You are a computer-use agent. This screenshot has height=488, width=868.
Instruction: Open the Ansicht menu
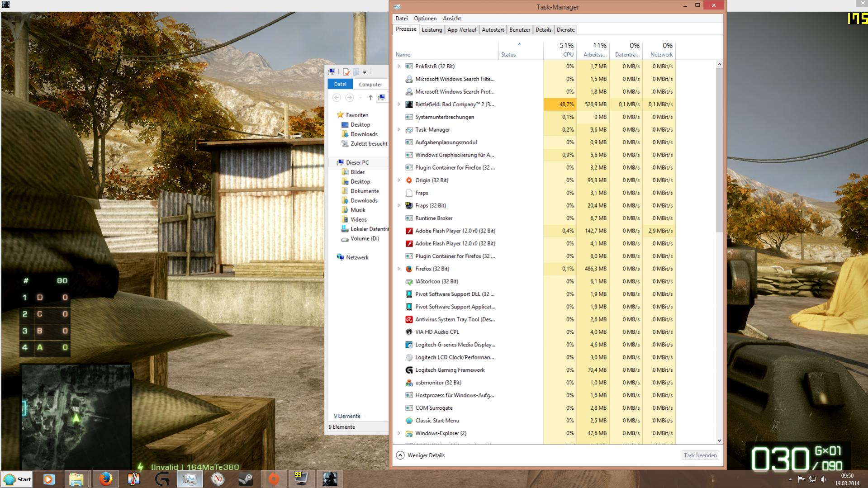pyautogui.click(x=452, y=19)
